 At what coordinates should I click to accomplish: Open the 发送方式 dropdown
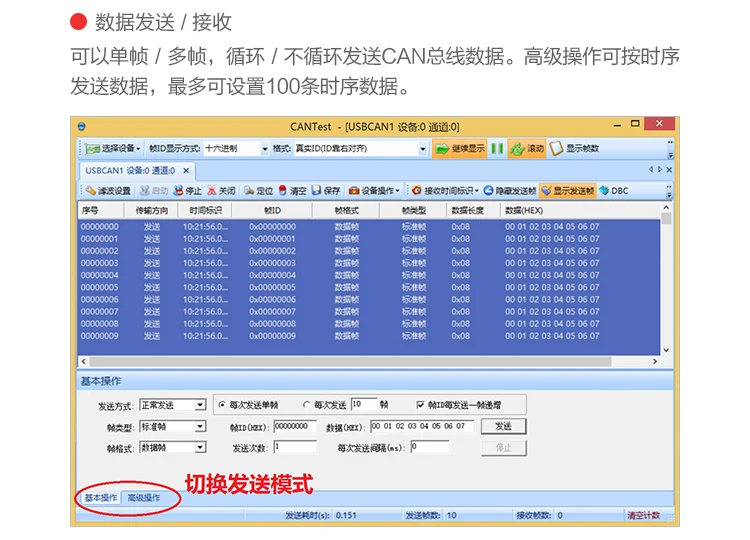[200, 405]
